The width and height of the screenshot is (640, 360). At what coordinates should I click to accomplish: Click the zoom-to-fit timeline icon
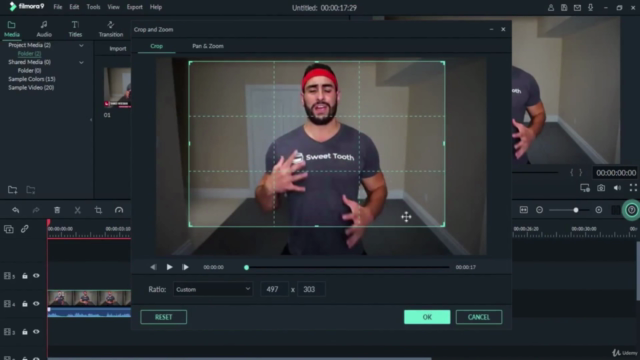coord(524,210)
